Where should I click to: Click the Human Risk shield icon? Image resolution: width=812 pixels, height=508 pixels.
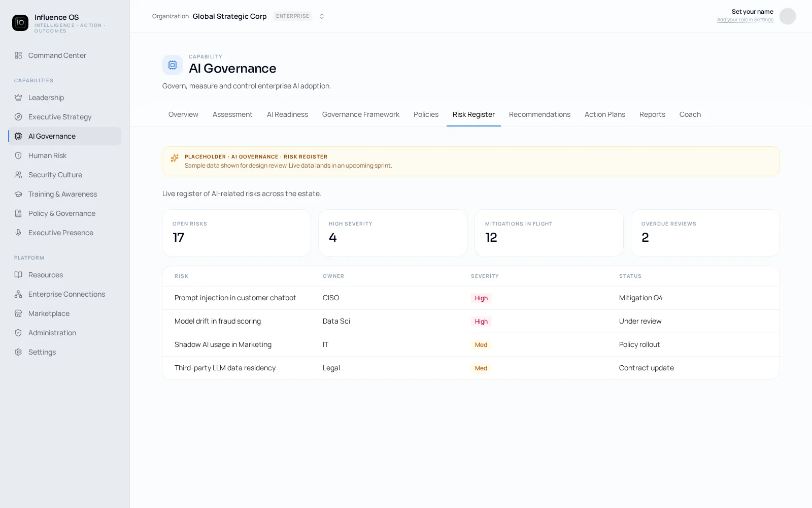tap(18, 155)
